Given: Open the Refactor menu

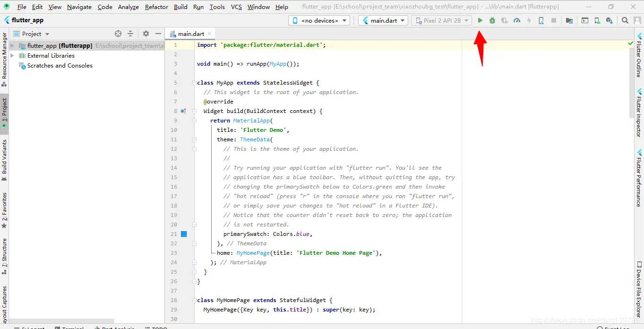Looking at the screenshot, I should pyautogui.click(x=156, y=7).
